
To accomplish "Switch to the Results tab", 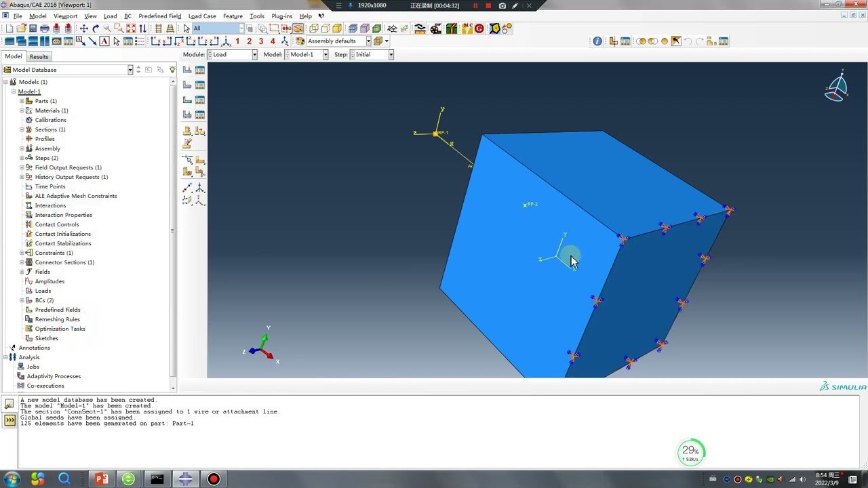I will (39, 57).
